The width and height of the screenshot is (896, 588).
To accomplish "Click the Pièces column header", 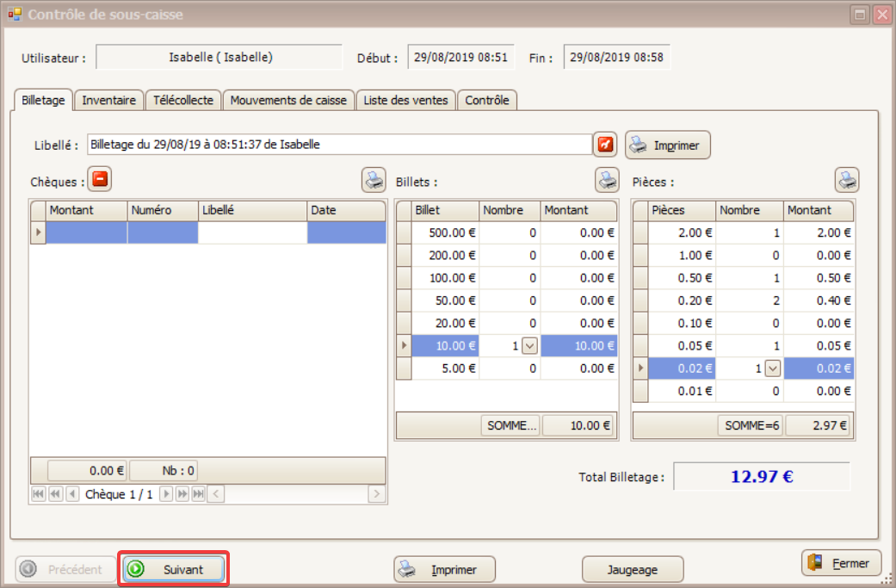I will click(682, 210).
